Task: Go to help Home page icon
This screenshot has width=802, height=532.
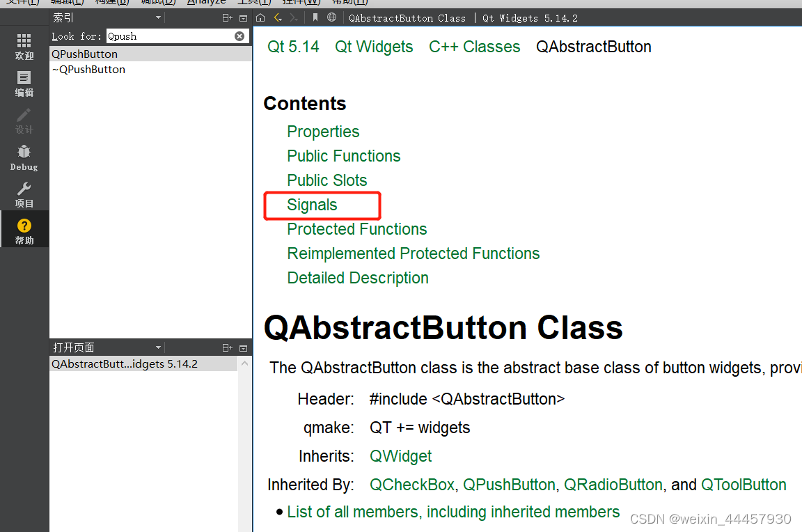Action: click(260, 17)
